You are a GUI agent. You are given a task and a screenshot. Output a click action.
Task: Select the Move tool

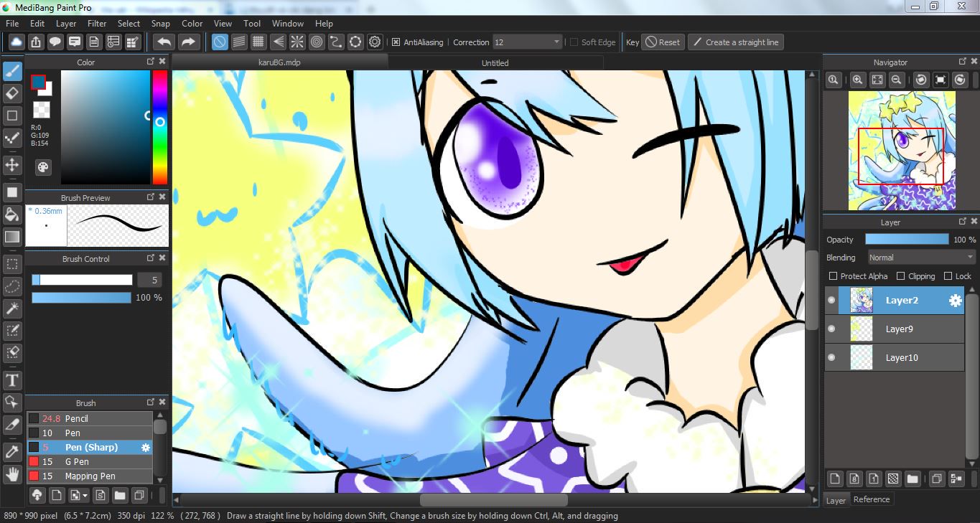pyautogui.click(x=12, y=165)
